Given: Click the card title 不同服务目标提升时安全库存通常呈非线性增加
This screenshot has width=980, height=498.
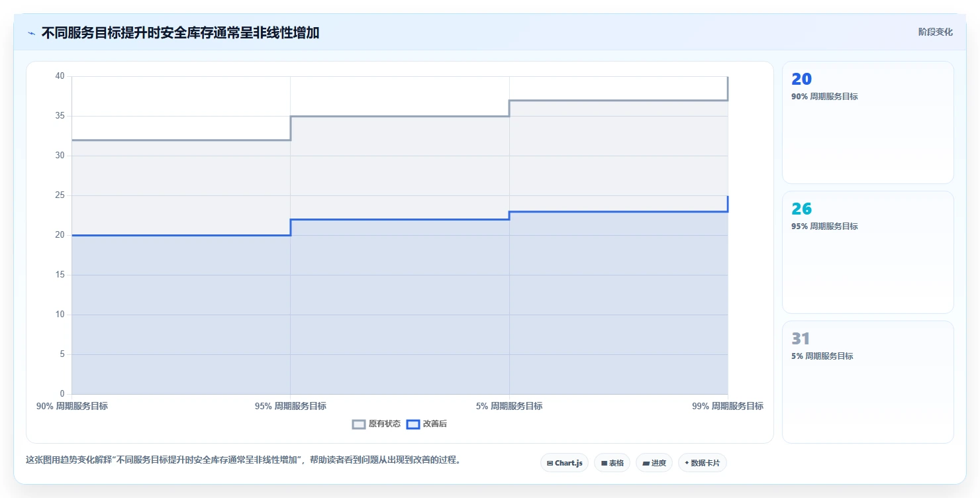Looking at the screenshot, I should [180, 32].
